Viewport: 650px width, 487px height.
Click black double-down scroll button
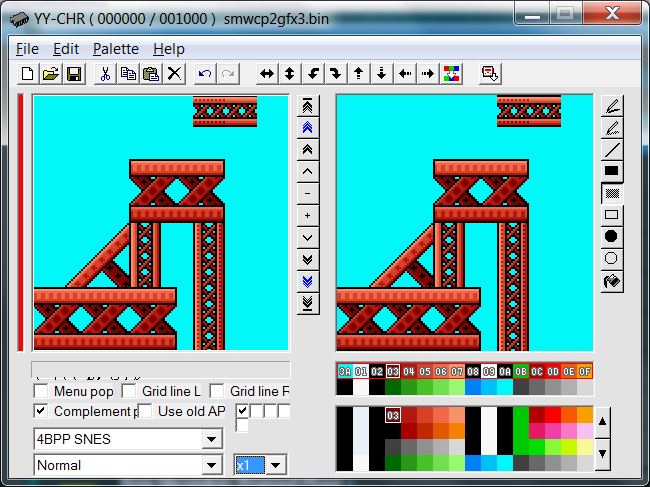(x=308, y=260)
